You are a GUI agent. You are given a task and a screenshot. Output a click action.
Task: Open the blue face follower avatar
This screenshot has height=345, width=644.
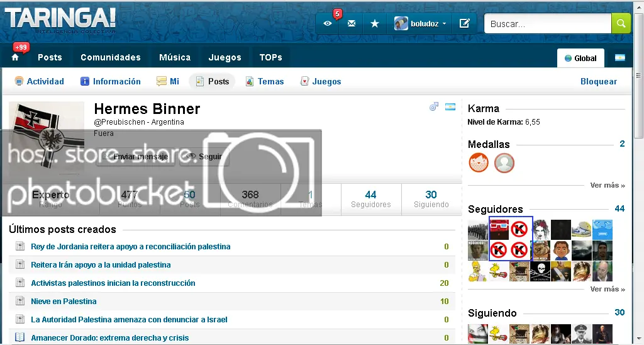tap(602, 230)
